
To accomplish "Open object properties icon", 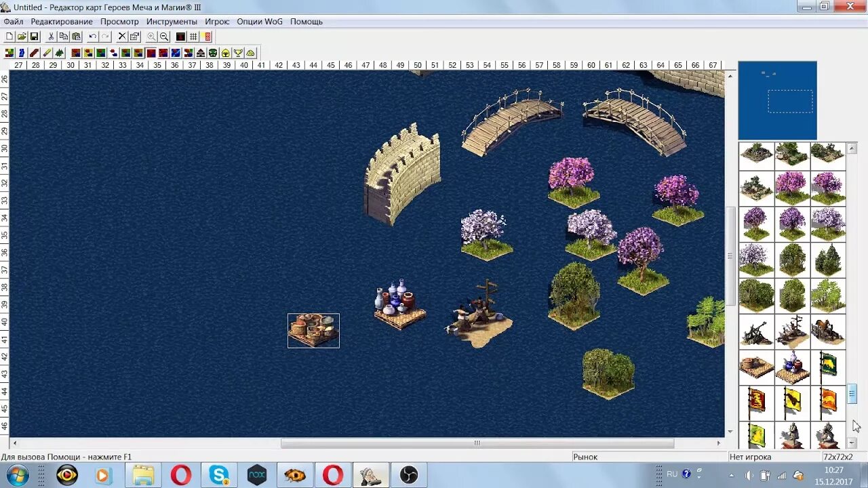I will click(134, 37).
